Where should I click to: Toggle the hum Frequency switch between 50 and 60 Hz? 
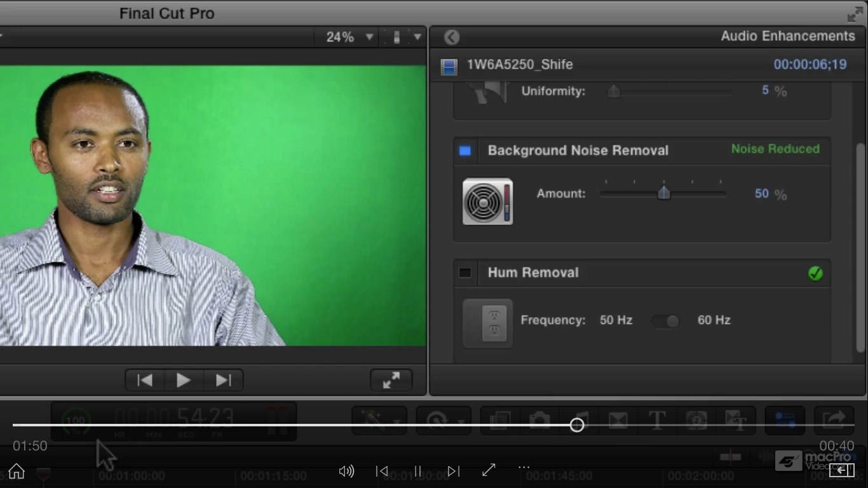[665, 321]
